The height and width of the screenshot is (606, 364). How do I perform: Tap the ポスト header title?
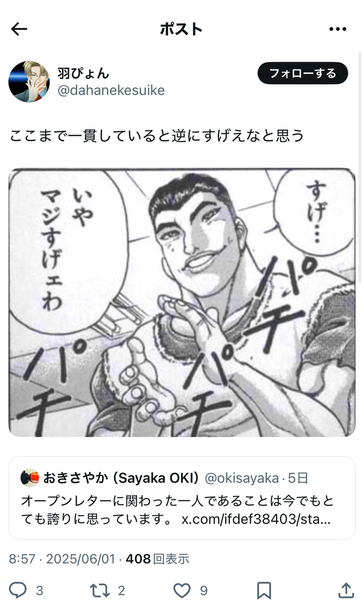point(181,29)
